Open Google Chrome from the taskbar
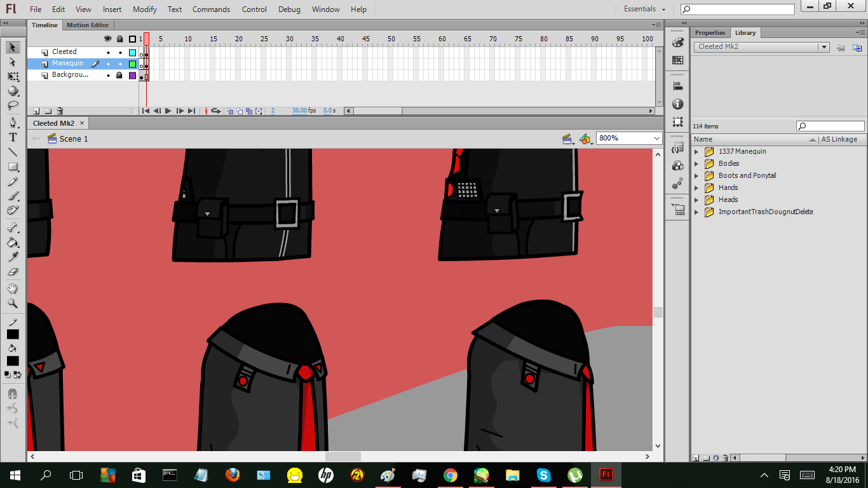Viewport: 868px width, 488px height. pyautogui.click(x=450, y=475)
